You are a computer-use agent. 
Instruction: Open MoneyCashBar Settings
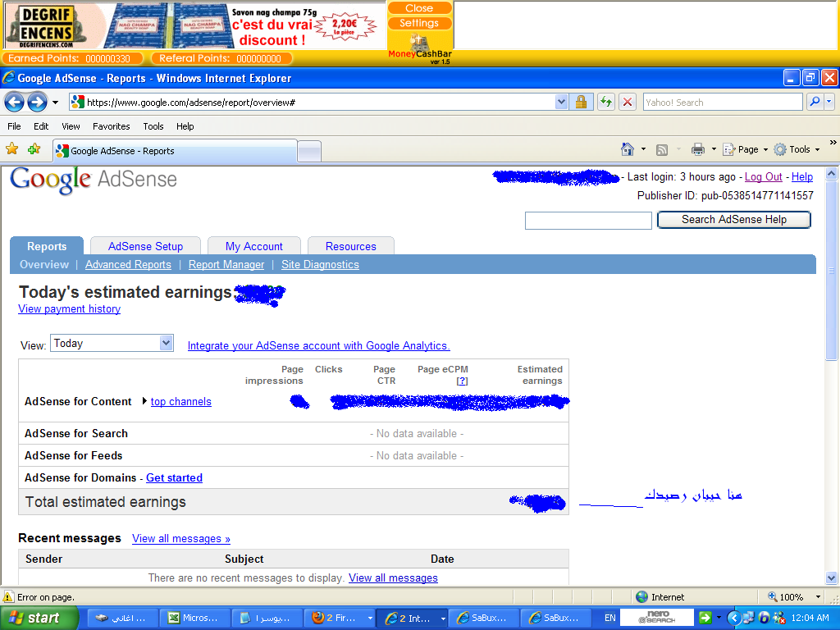tap(419, 23)
